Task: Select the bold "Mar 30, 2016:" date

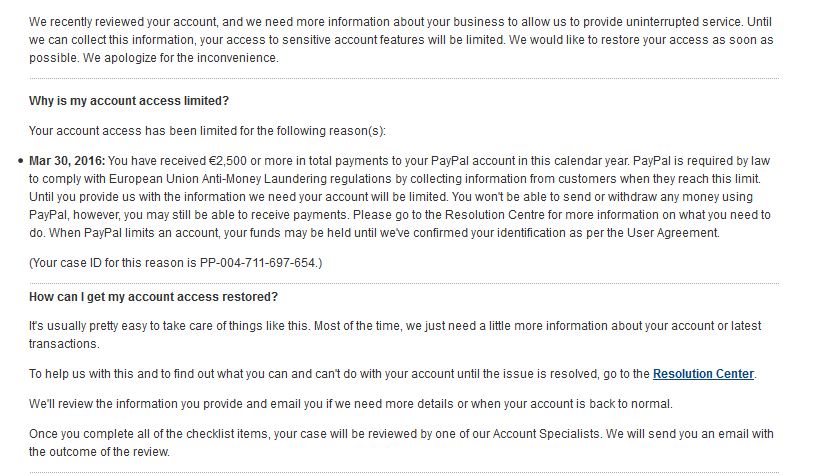Action: click(67, 161)
